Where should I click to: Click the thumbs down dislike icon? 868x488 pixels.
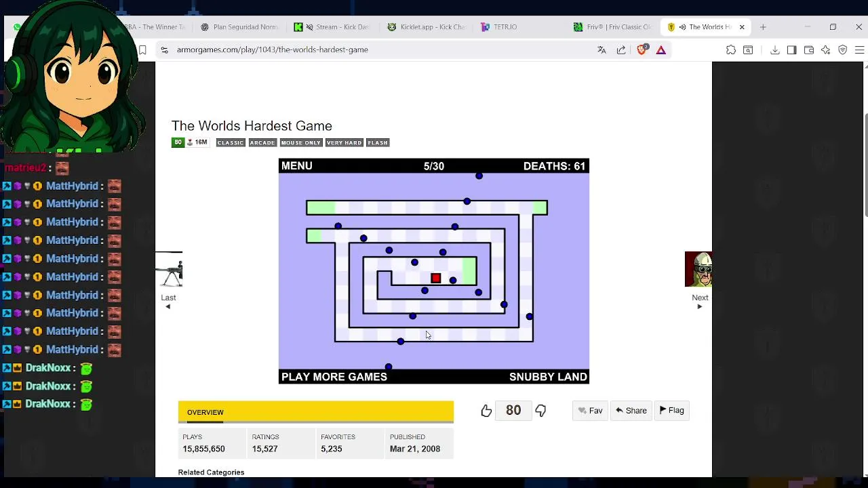(540, 411)
